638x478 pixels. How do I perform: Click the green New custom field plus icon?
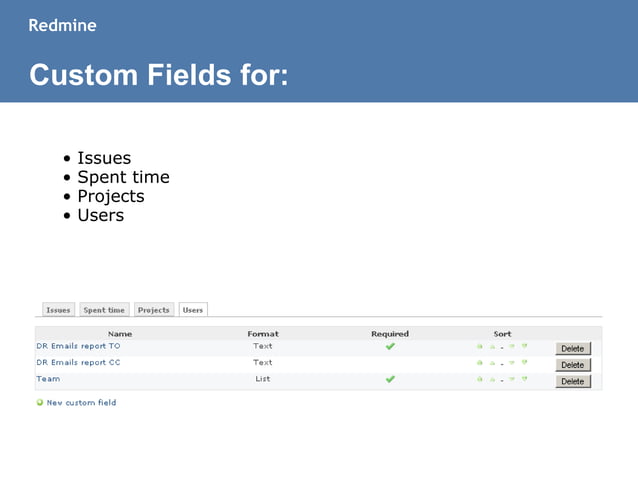coord(40,403)
